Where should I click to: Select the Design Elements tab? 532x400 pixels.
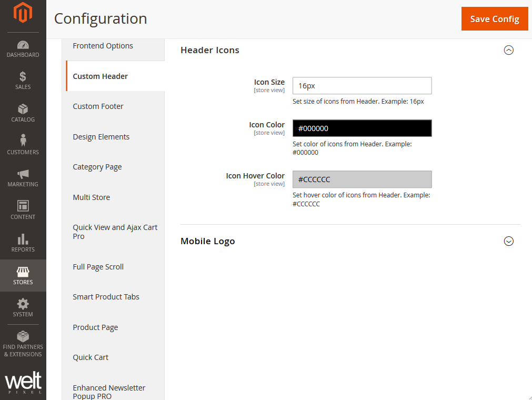tap(101, 137)
